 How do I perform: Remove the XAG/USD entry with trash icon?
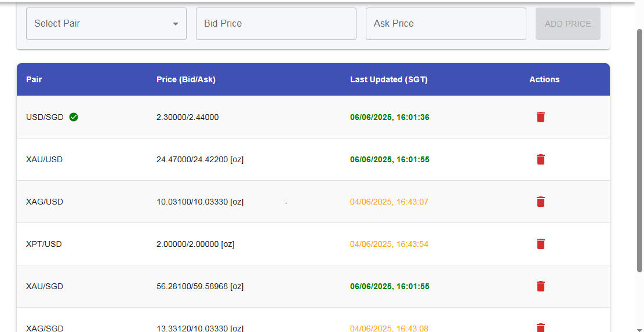pyautogui.click(x=540, y=202)
